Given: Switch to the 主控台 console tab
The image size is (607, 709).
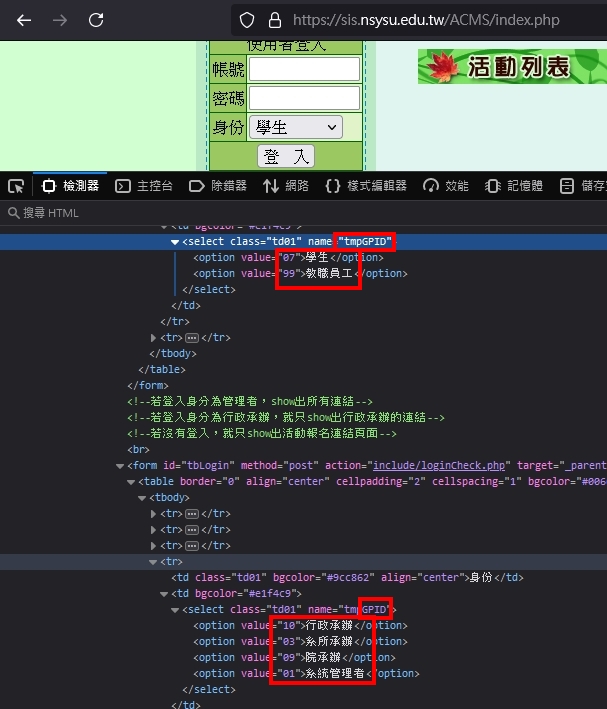Looking at the screenshot, I should 144,186.
